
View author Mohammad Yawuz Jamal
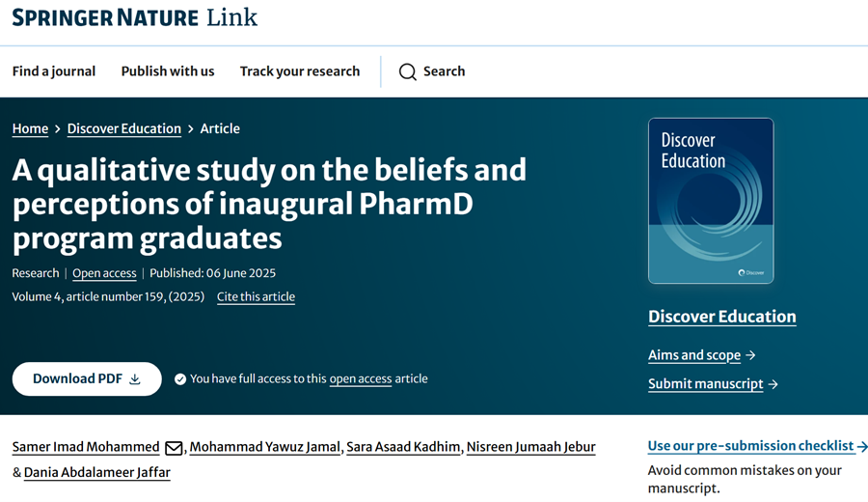265,447
